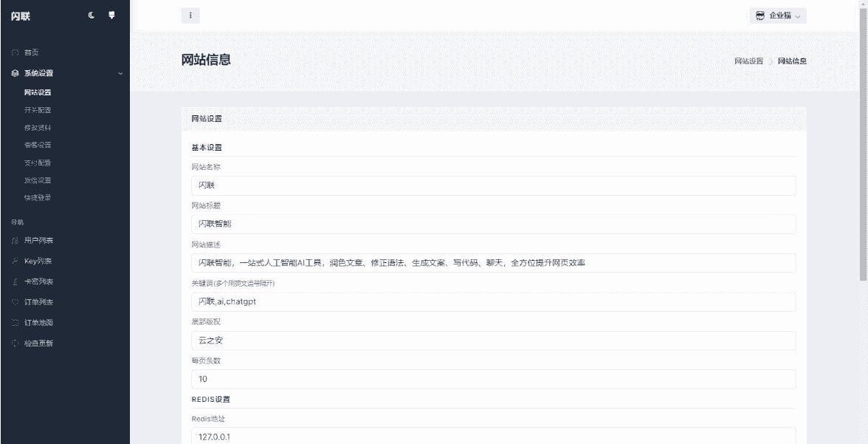868x444 pixels.
Task: Open the 订单列表 page
Action: tap(38, 302)
